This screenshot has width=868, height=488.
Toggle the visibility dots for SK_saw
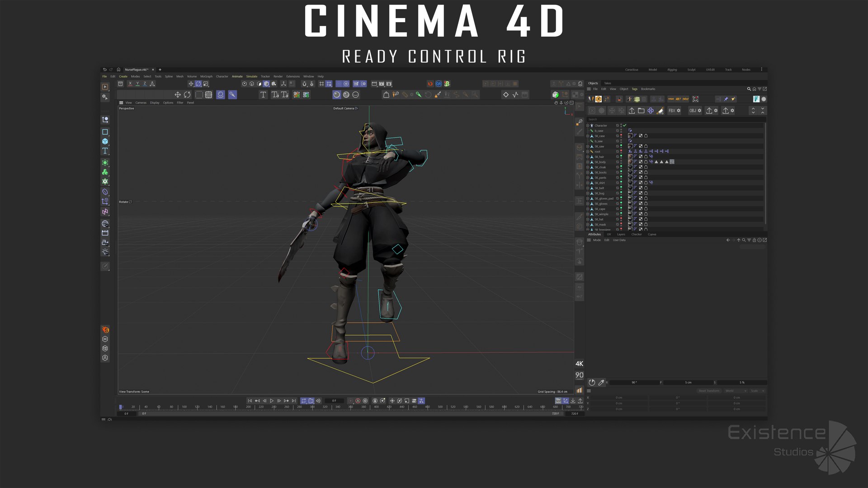pos(621,146)
